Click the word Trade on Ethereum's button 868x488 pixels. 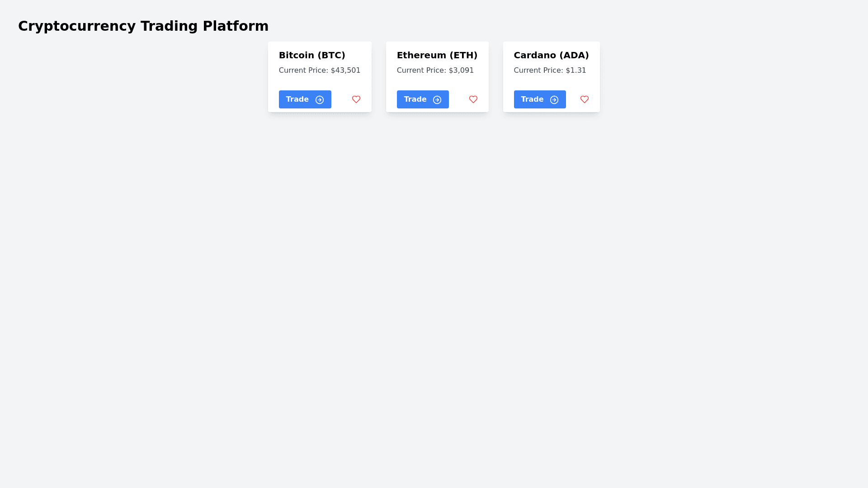click(415, 99)
